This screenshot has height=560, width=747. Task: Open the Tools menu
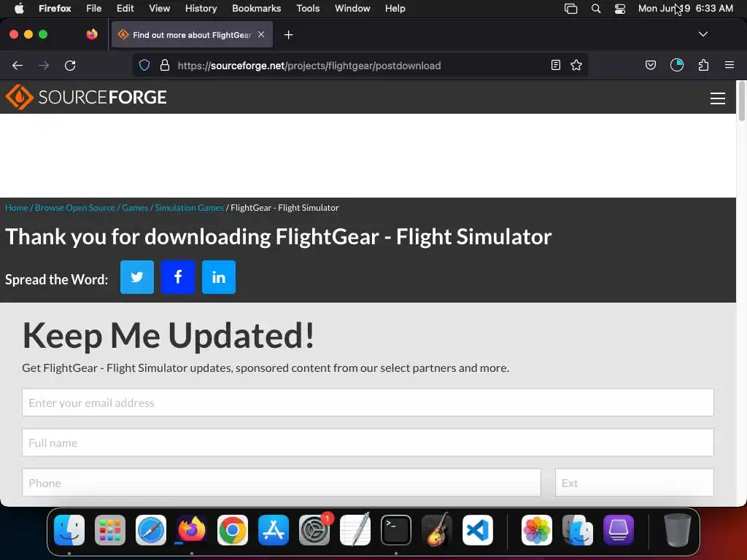click(x=308, y=8)
